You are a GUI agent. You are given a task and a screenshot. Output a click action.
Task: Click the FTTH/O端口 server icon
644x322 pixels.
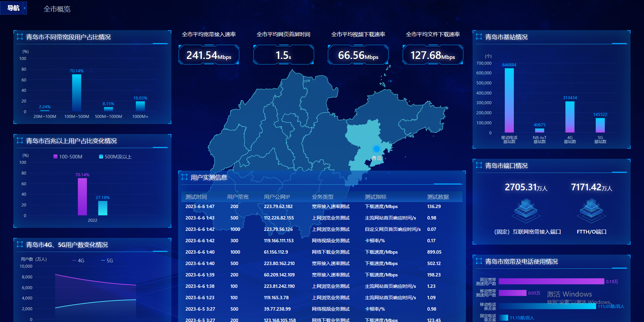pyautogui.click(x=591, y=210)
